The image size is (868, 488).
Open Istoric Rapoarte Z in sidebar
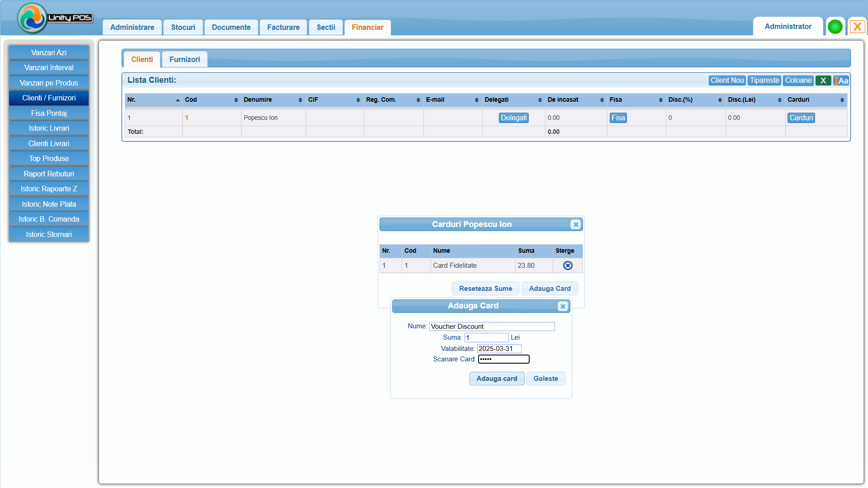click(49, 189)
